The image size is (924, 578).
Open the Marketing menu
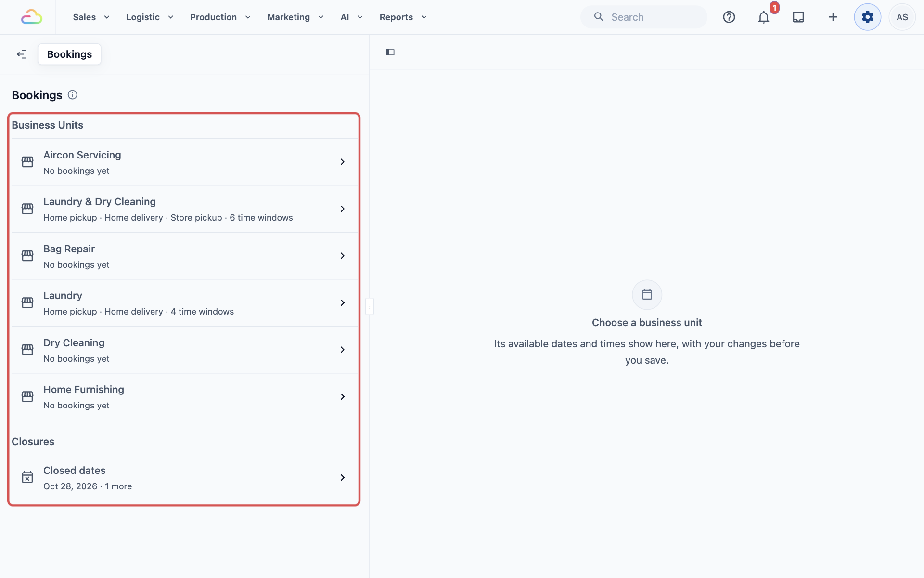click(295, 17)
